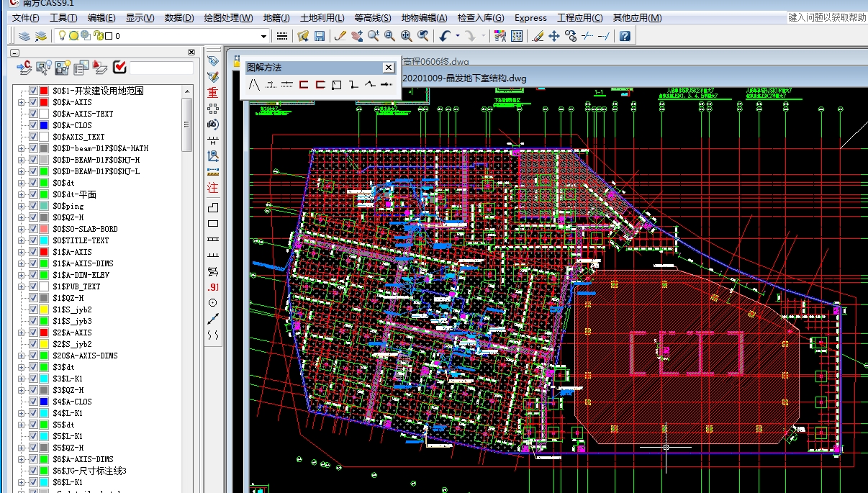
Task: Click the red-checkmark icon in the layer panel
Action: coord(119,68)
